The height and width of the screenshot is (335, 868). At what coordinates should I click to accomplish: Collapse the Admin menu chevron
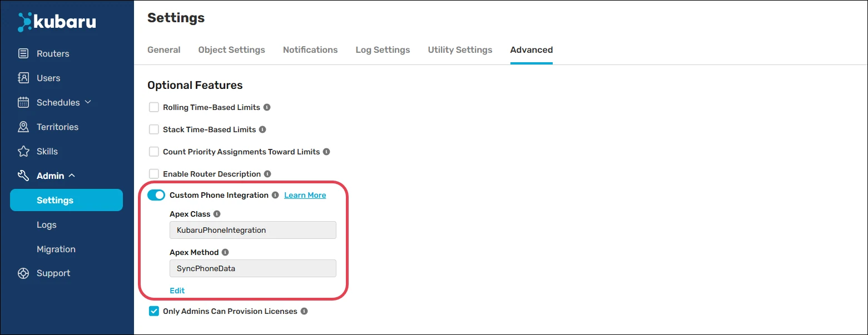[x=71, y=176]
